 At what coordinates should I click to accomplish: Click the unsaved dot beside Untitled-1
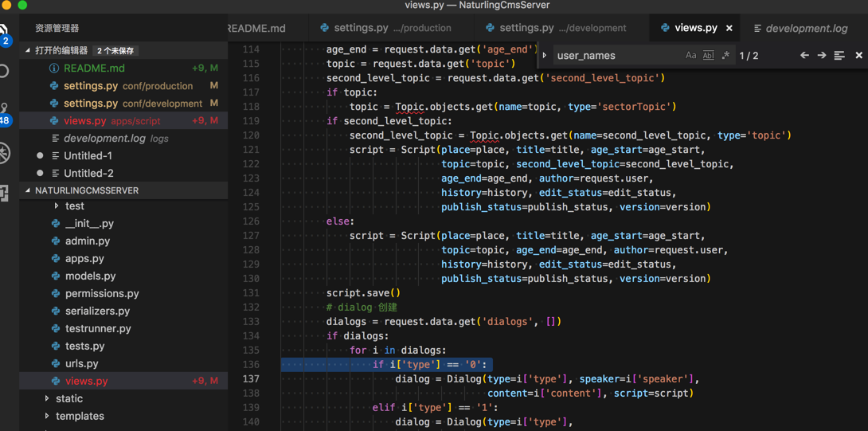pyautogui.click(x=40, y=155)
